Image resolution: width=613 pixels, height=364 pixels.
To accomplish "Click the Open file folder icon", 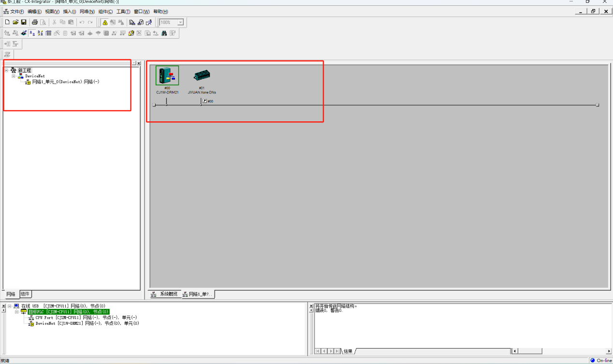I will click(15, 22).
